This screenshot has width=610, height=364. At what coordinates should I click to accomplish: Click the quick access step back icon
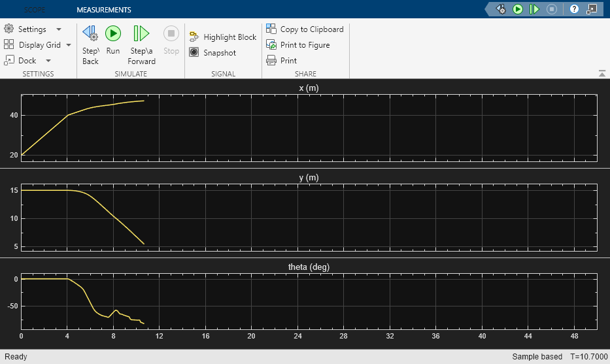501,9
